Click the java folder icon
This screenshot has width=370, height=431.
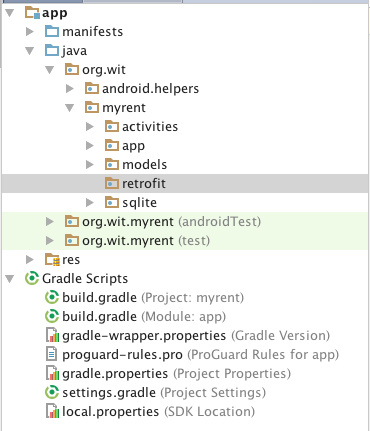coord(52,50)
